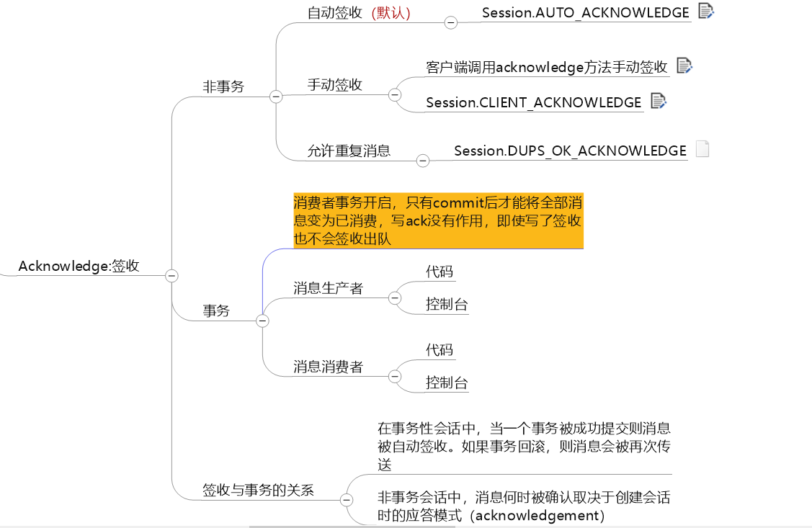The height and width of the screenshot is (528, 812).
Task: Collapse the 消息生产者 subtree
Action: coord(394,297)
